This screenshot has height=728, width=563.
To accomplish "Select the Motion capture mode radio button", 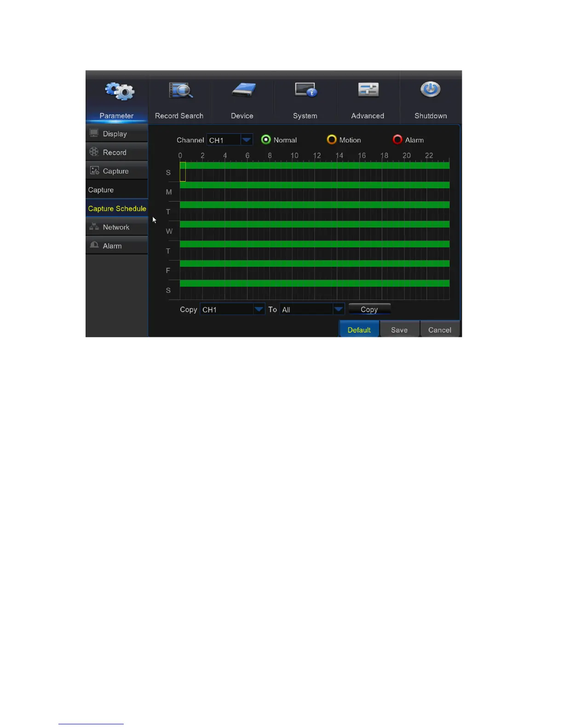I will point(332,140).
